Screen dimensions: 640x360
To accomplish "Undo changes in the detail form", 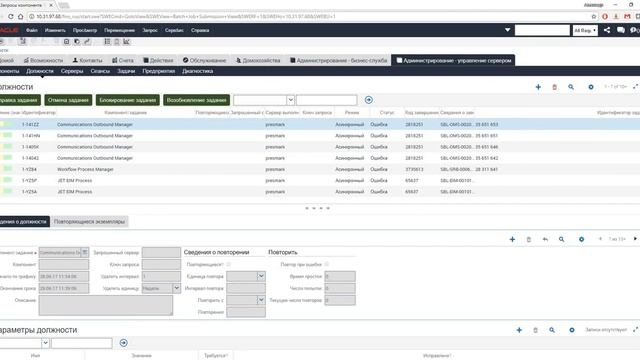I will [x=545, y=239].
